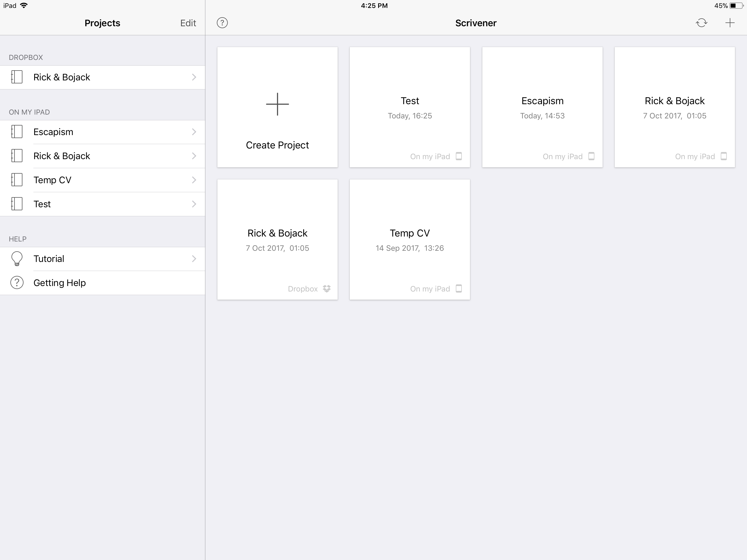Image resolution: width=747 pixels, height=560 pixels.
Task: Open the Temp CV project card
Action: pyautogui.click(x=410, y=240)
